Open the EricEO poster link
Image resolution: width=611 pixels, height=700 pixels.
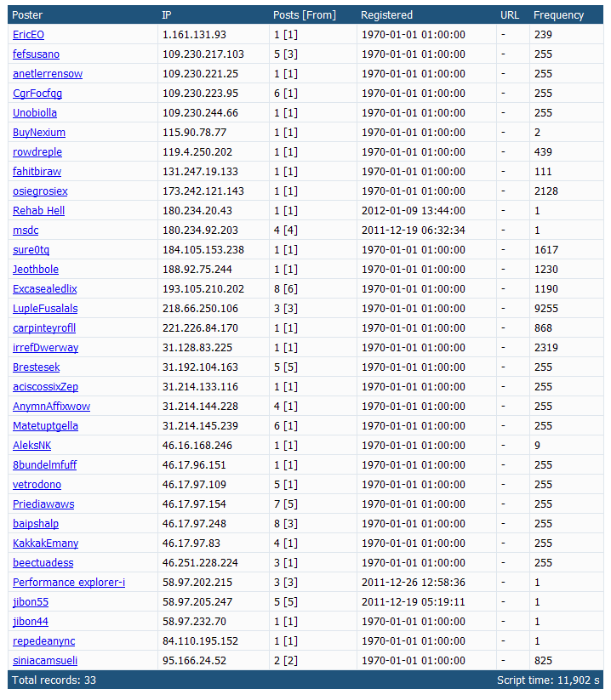coord(28,34)
